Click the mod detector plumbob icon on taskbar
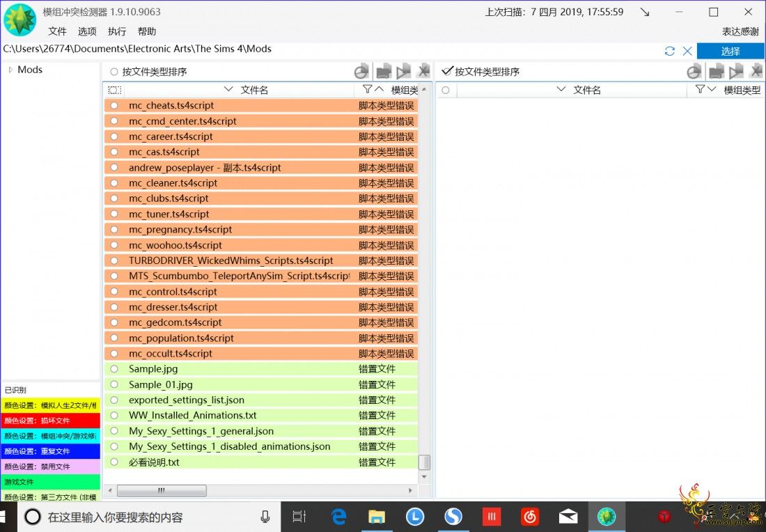 607,517
